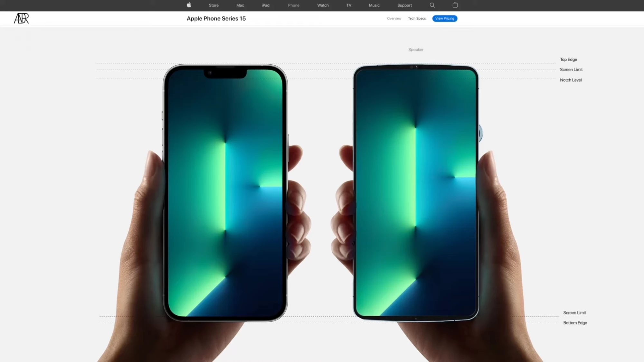Select the Music menu item
644x362 pixels.
click(374, 5)
